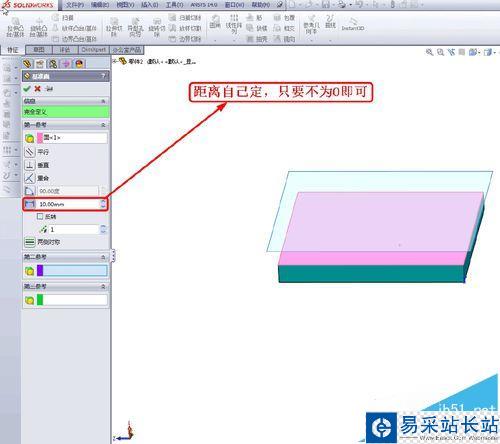
Task: Open the File (文件) menu
Action: pyautogui.click(x=74, y=5)
